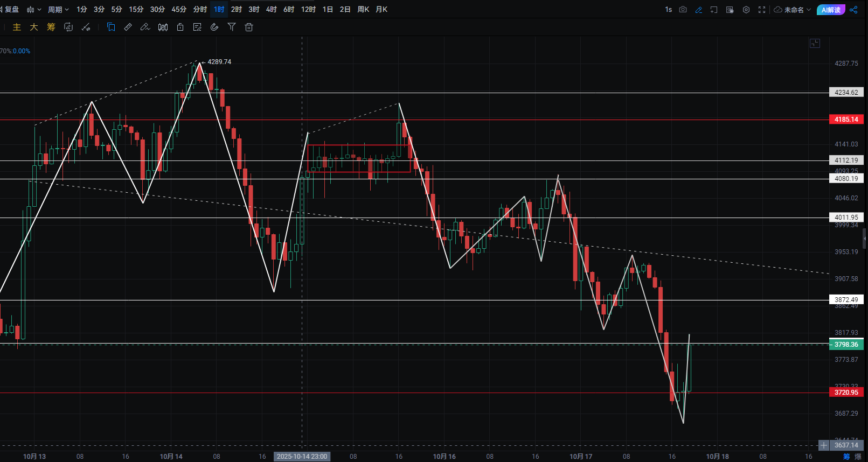The image size is (868, 462).
Task: Toggle the 筹 chip distribution button
Action: click(x=51, y=27)
